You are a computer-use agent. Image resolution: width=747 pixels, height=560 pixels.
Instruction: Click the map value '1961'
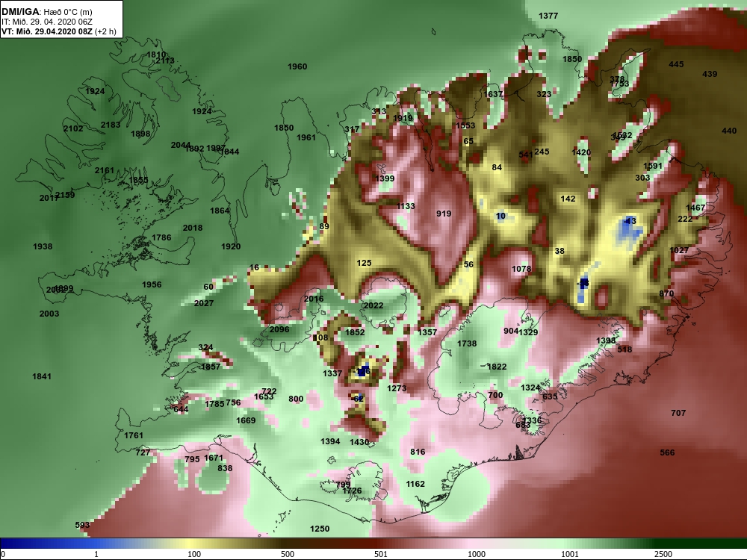(x=306, y=137)
